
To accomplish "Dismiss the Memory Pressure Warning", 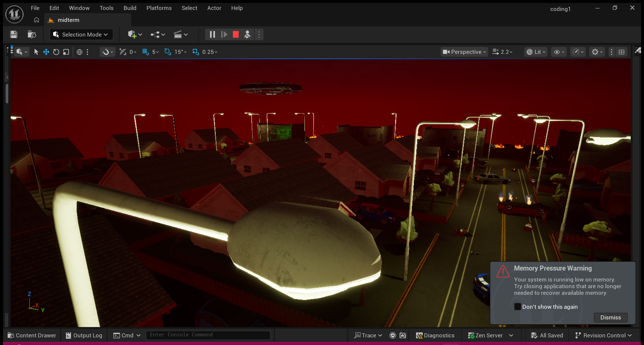I will 610,317.
